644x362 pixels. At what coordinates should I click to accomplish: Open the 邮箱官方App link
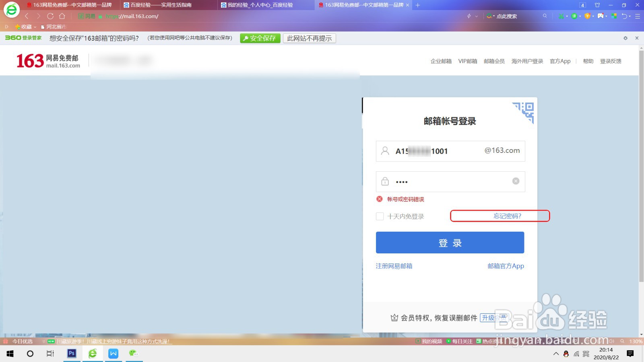(506, 266)
